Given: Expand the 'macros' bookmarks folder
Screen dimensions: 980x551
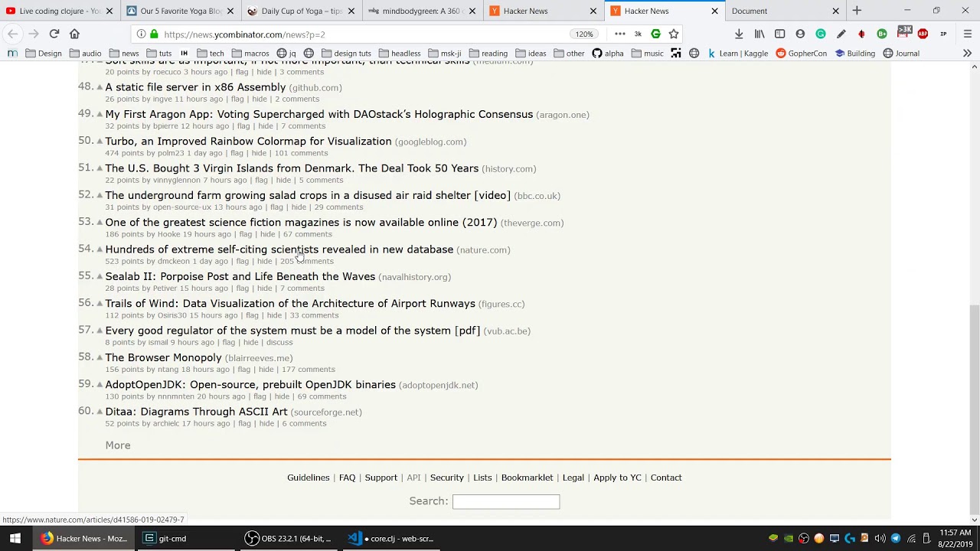Looking at the screenshot, I should [x=250, y=54].
